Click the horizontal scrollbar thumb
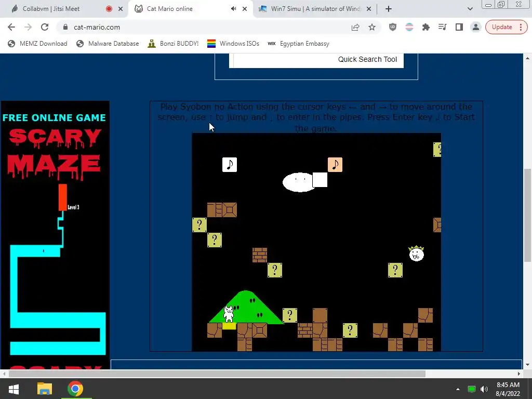532x399 pixels. 217,374
